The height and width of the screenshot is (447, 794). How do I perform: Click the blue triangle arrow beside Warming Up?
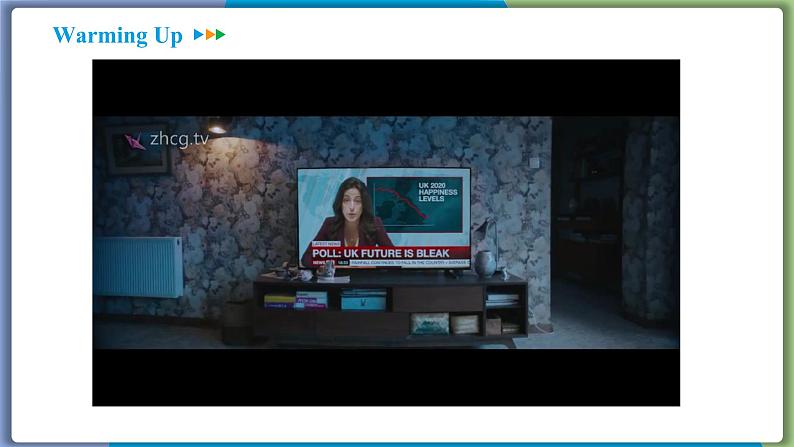[x=197, y=35]
